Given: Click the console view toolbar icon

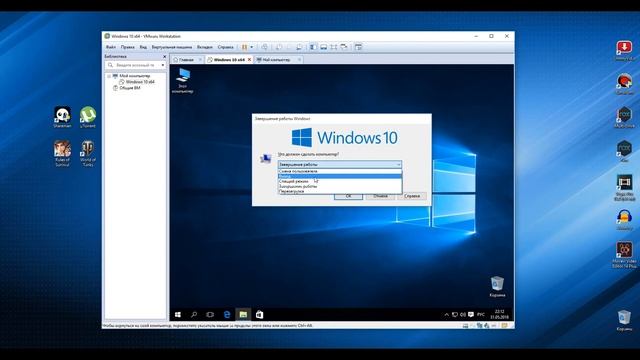Looking at the screenshot, I should pos(323,47).
